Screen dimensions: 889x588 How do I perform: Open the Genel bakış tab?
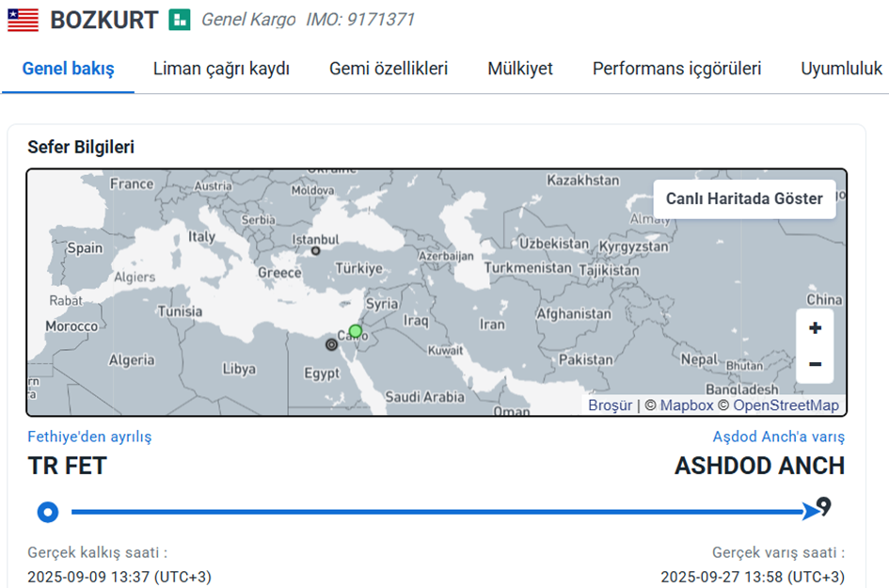click(69, 69)
